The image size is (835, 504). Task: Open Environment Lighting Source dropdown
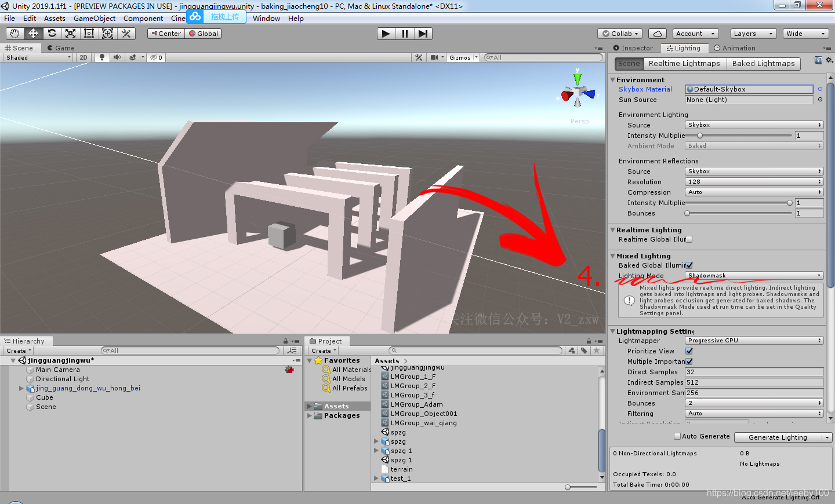tap(754, 125)
